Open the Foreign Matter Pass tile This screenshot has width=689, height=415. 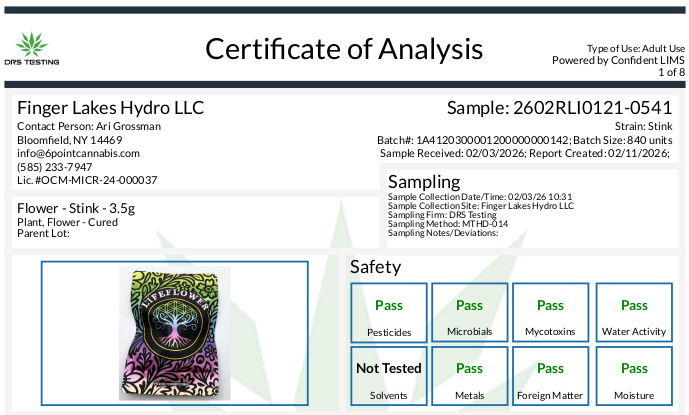(x=550, y=378)
